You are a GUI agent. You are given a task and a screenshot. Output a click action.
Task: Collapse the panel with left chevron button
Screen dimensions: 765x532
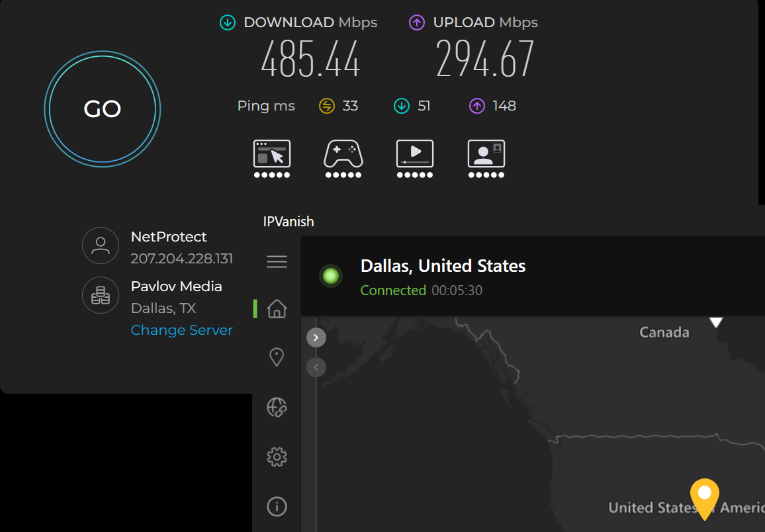pyautogui.click(x=316, y=367)
